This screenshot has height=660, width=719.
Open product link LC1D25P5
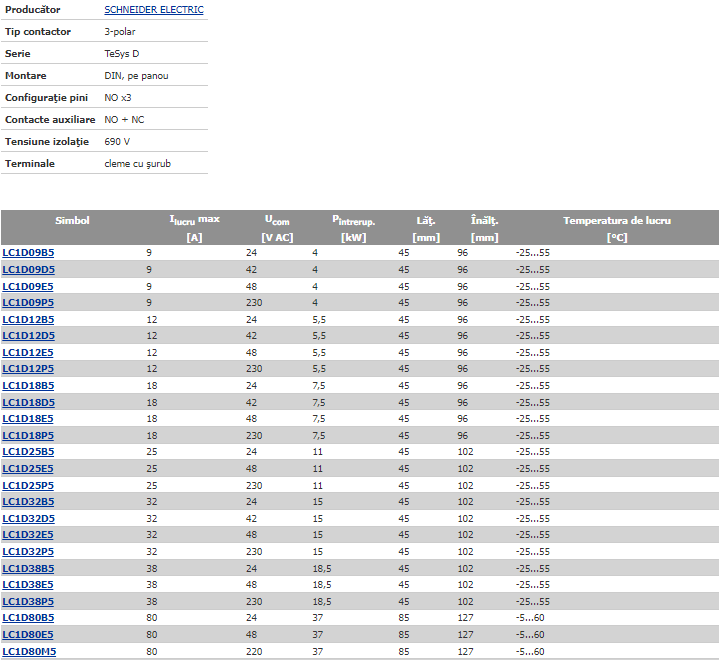click(x=28, y=486)
